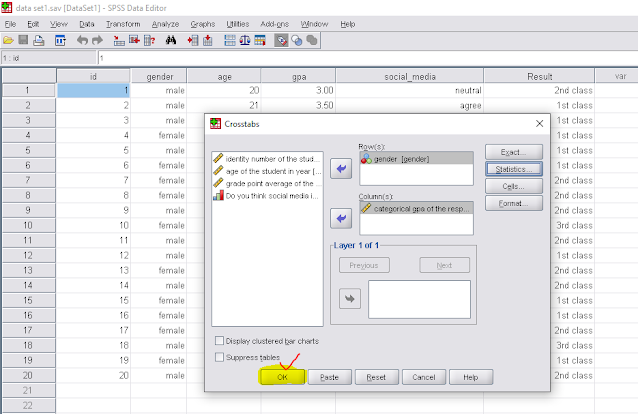Open the Utilities menu
638x414 pixels.
coord(238,24)
